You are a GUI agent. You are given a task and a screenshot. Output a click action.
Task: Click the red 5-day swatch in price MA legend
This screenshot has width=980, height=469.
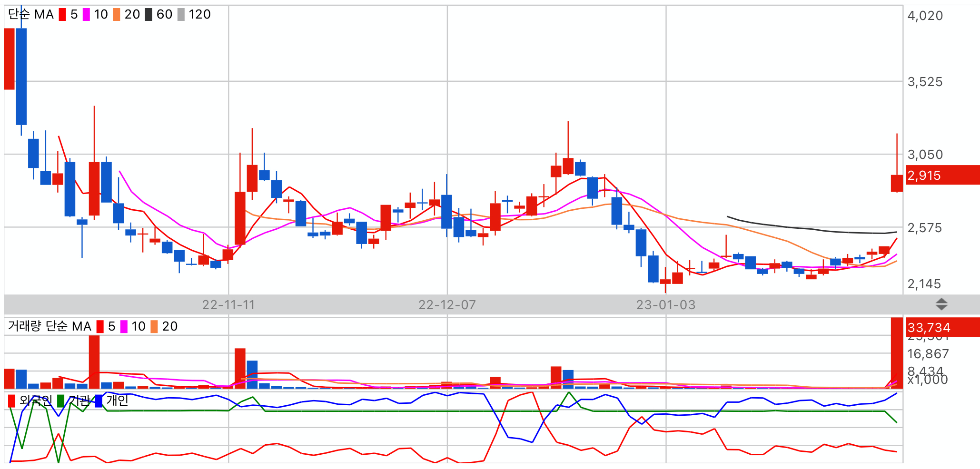coord(62,15)
